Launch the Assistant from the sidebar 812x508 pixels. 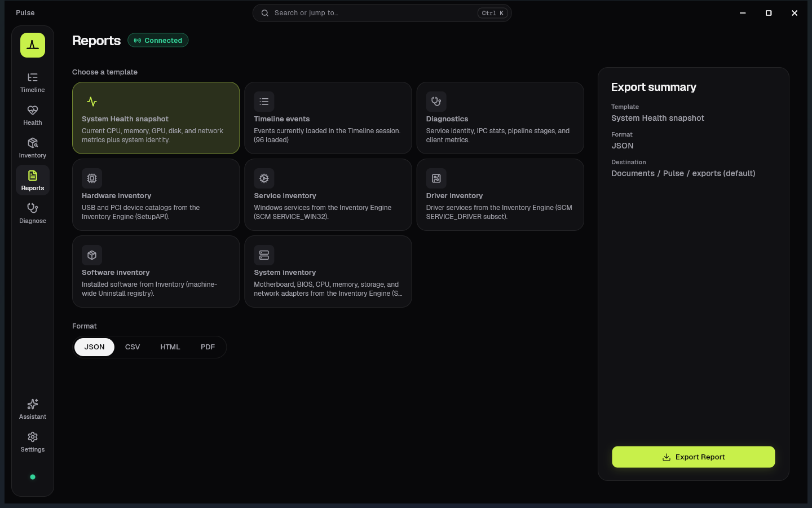(33, 409)
